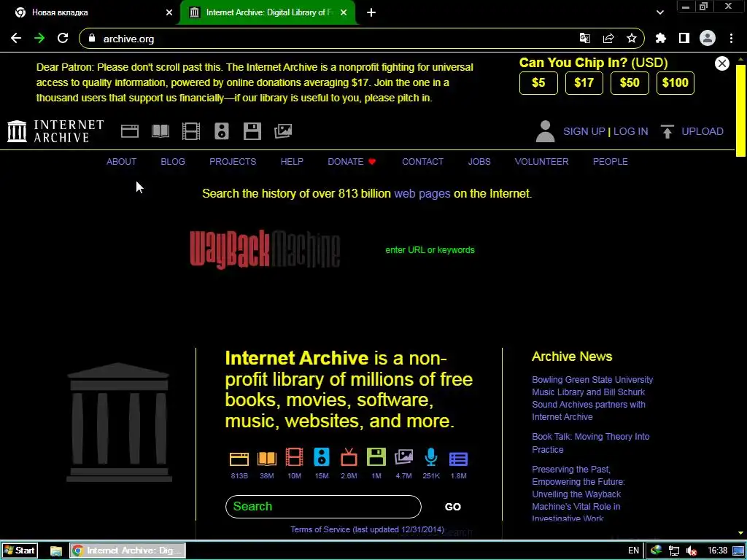Open the 1M software icon
Screen dimensions: 747x560
376,457
